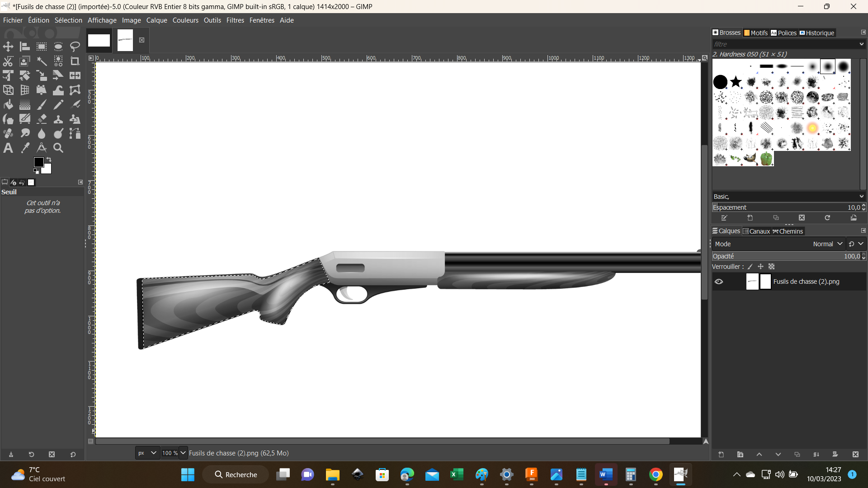Select the Fuzzy Select (magic wand) tool
The width and height of the screenshot is (868, 488).
42,61
